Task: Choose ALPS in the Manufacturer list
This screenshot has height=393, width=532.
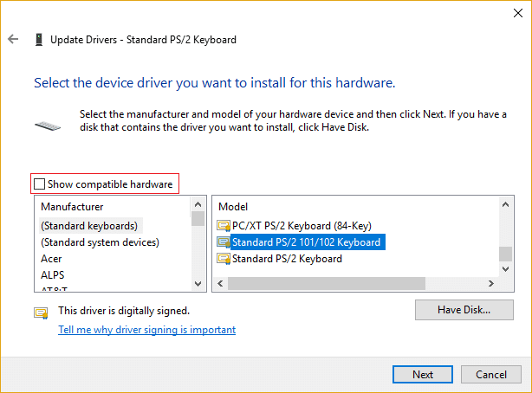Action: pyautogui.click(x=54, y=275)
